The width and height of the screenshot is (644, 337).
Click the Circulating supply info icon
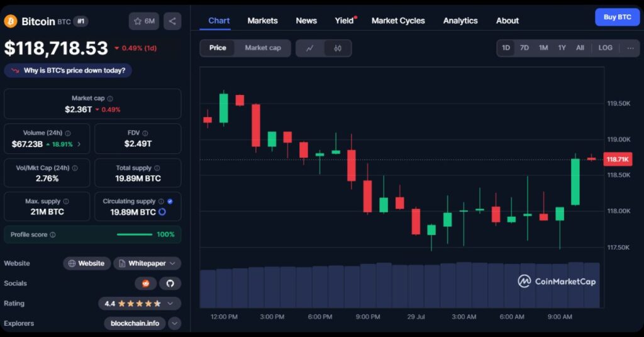tap(161, 201)
